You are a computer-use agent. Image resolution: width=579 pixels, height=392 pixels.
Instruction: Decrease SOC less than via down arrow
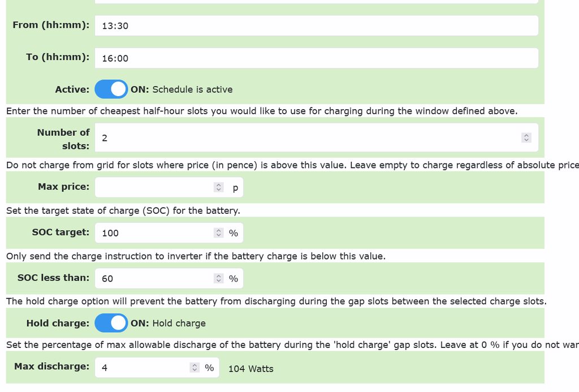219,281
